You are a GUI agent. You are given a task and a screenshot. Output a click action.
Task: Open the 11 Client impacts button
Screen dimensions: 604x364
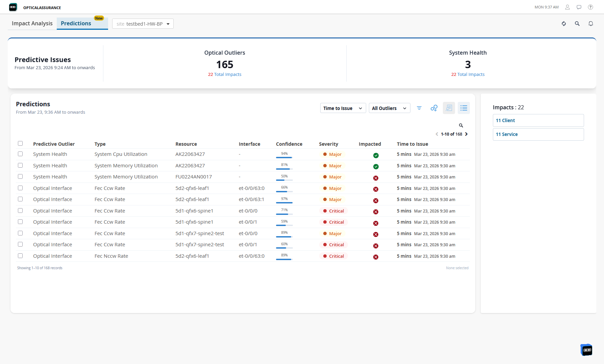(x=538, y=120)
